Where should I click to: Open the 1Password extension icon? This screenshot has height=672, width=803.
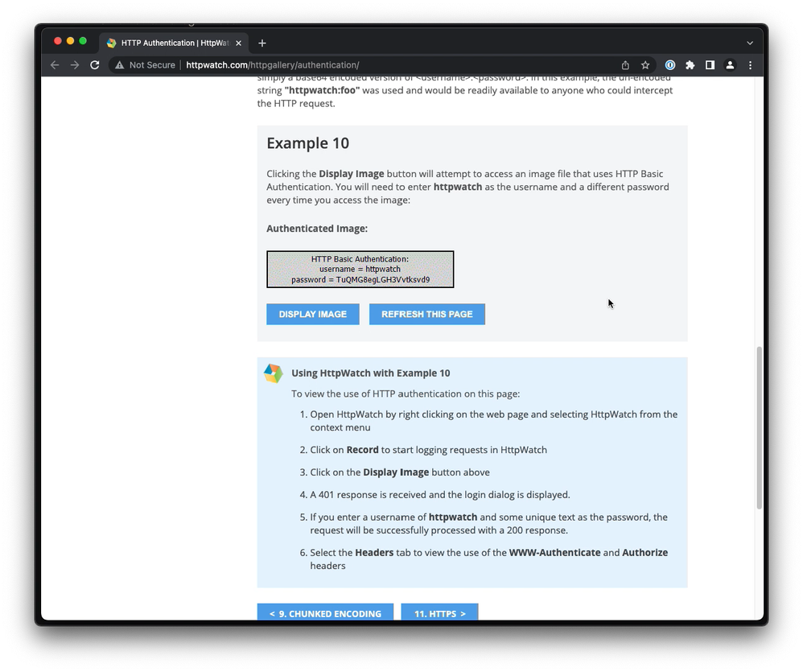[669, 65]
